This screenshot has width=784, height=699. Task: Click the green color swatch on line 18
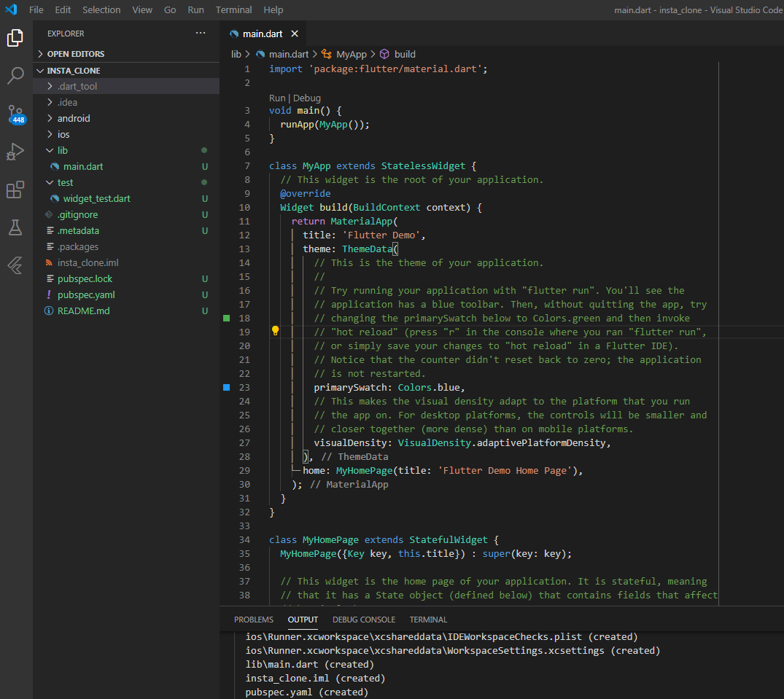pyautogui.click(x=227, y=319)
